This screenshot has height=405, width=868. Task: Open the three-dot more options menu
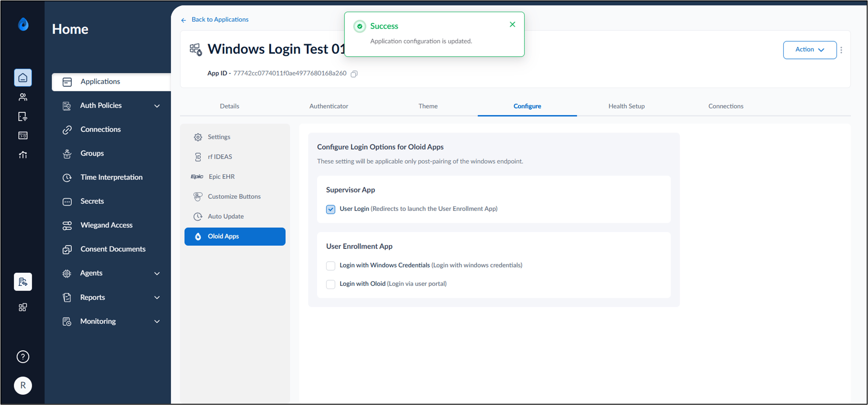pos(841,50)
